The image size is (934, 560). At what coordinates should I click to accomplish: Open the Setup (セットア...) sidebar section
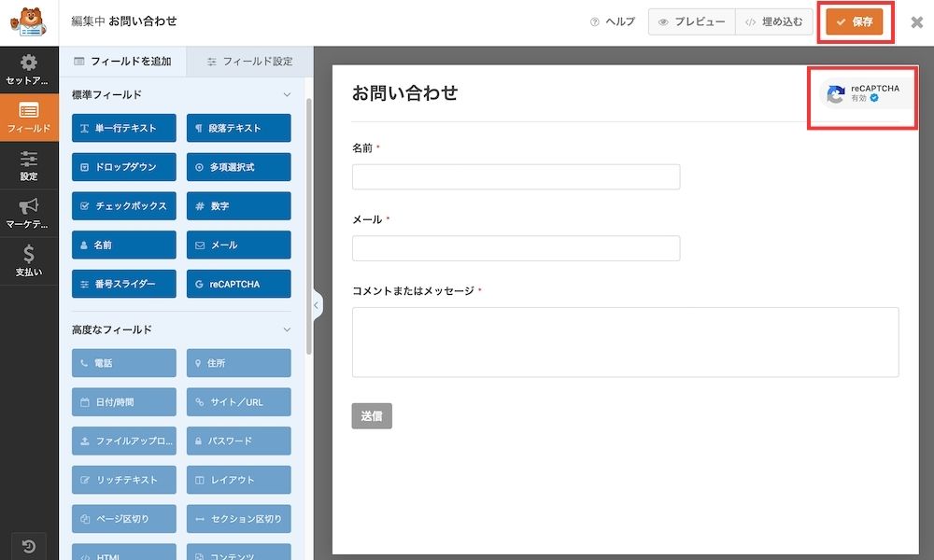29,70
